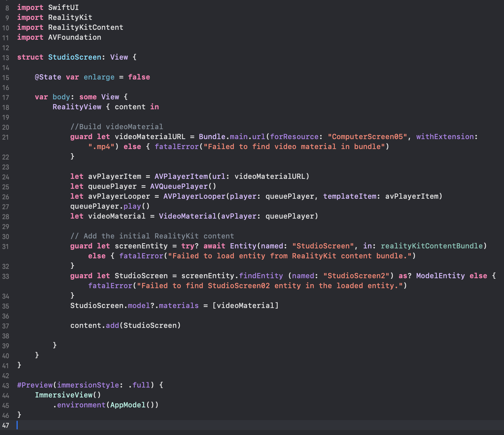Image resolution: width=504 pixels, height=435 pixels.
Task: Click the realityKitContentBundle identifier
Action: (432, 246)
